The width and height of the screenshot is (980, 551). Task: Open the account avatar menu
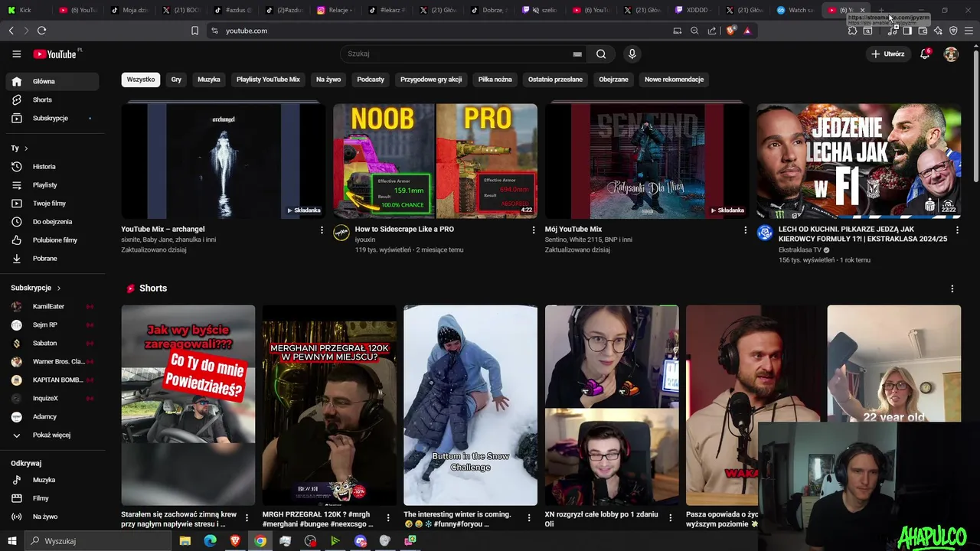pos(951,54)
